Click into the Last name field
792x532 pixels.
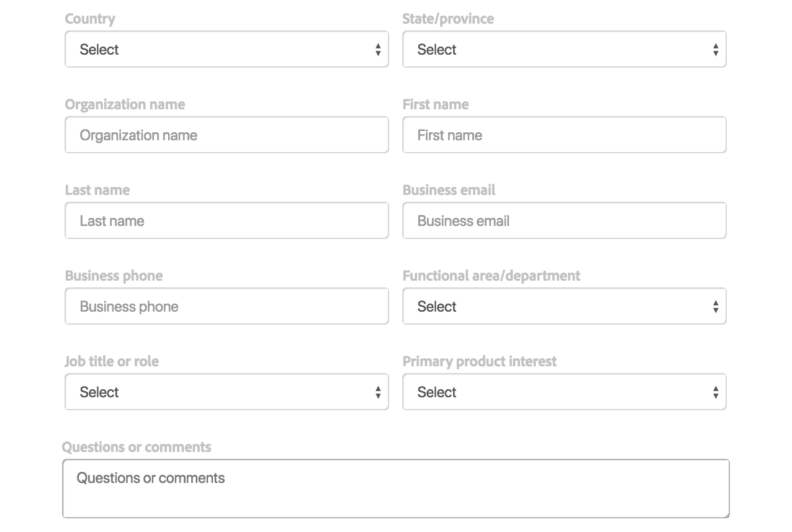coord(227,221)
